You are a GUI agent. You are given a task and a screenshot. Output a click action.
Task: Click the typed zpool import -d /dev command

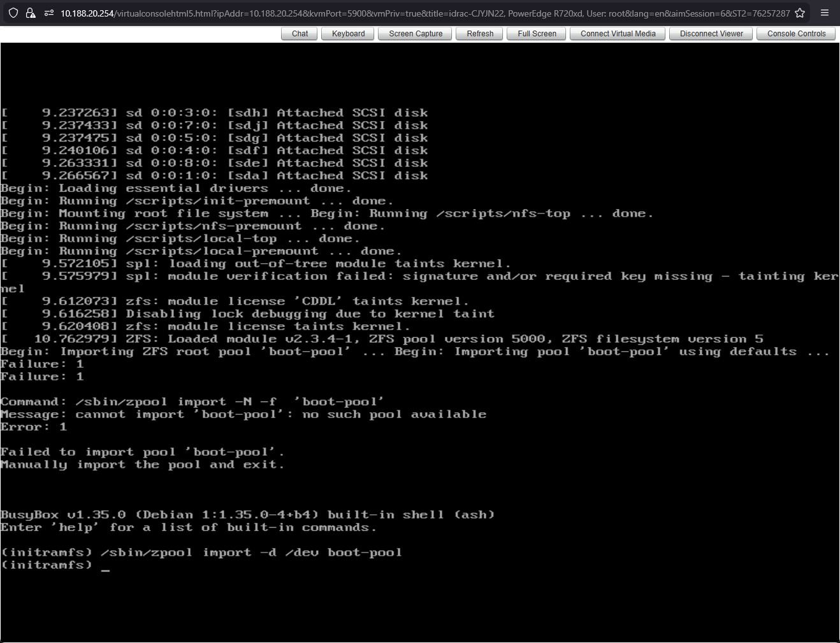click(251, 553)
